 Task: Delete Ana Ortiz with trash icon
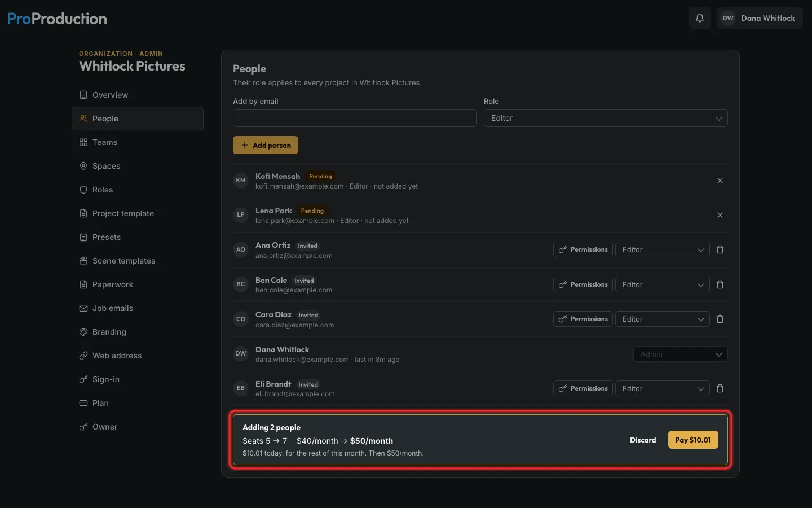720,249
